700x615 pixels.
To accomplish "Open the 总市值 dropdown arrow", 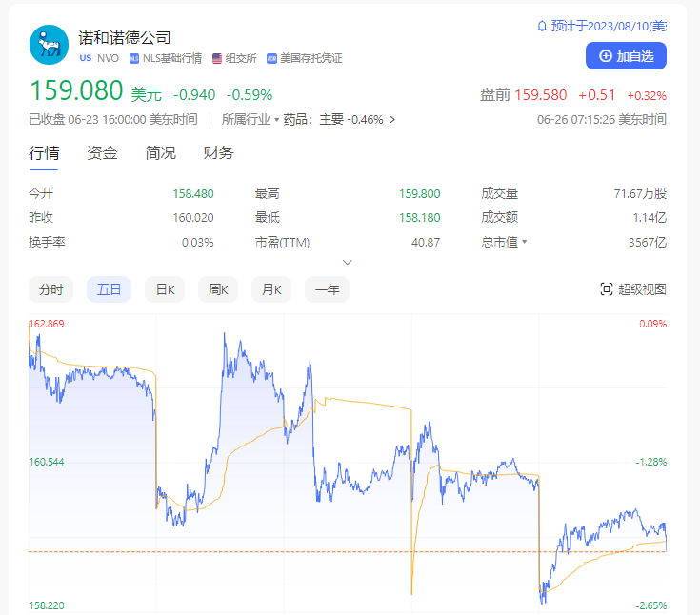I will pyautogui.click(x=525, y=242).
